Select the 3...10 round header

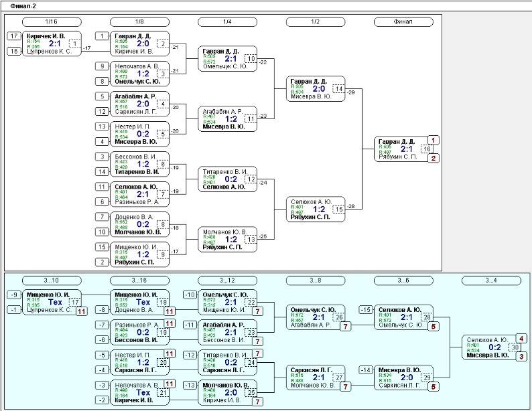point(52,280)
